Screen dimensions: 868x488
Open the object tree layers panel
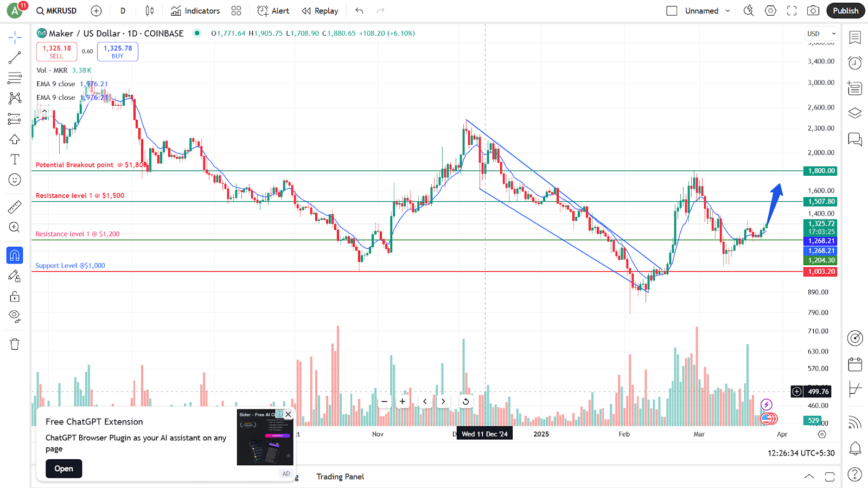point(855,113)
